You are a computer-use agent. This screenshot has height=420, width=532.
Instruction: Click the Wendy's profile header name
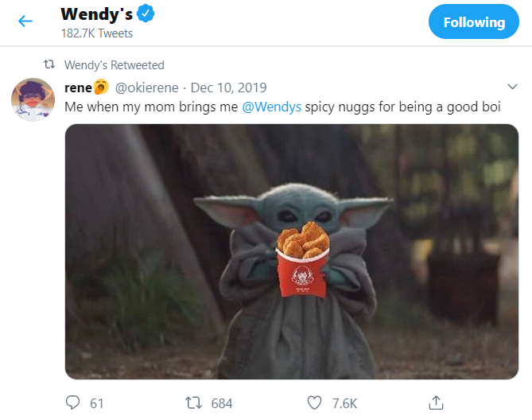97,14
